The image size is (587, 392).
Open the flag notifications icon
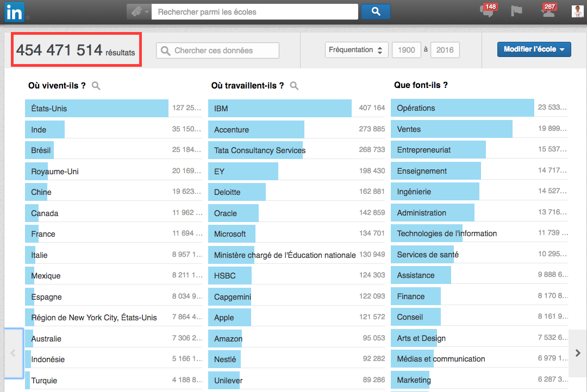pyautogui.click(x=516, y=11)
